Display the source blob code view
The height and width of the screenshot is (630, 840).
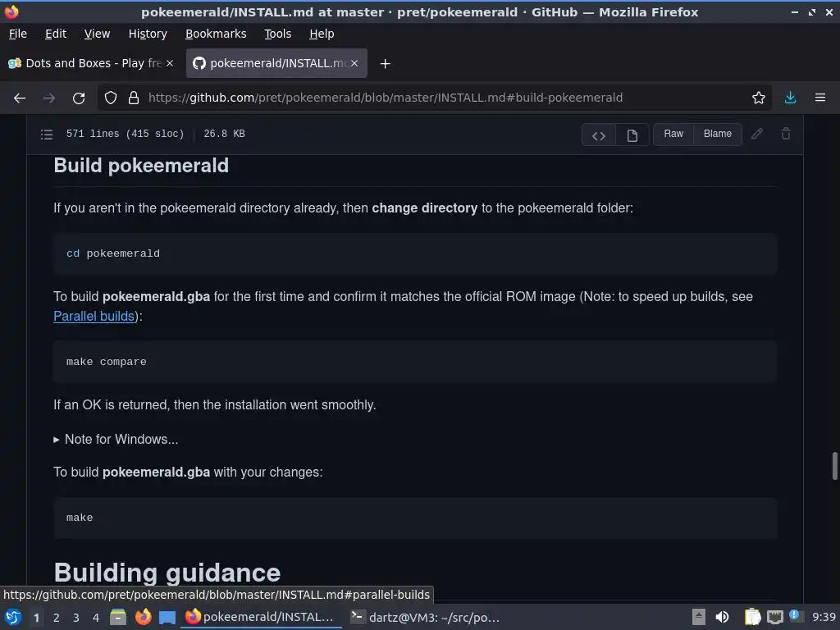tap(599, 135)
